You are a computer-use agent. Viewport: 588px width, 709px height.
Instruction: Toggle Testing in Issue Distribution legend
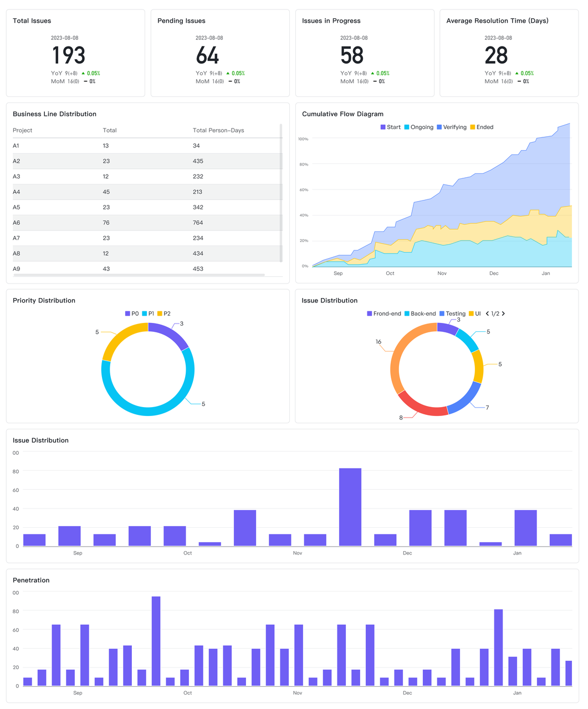(x=452, y=314)
